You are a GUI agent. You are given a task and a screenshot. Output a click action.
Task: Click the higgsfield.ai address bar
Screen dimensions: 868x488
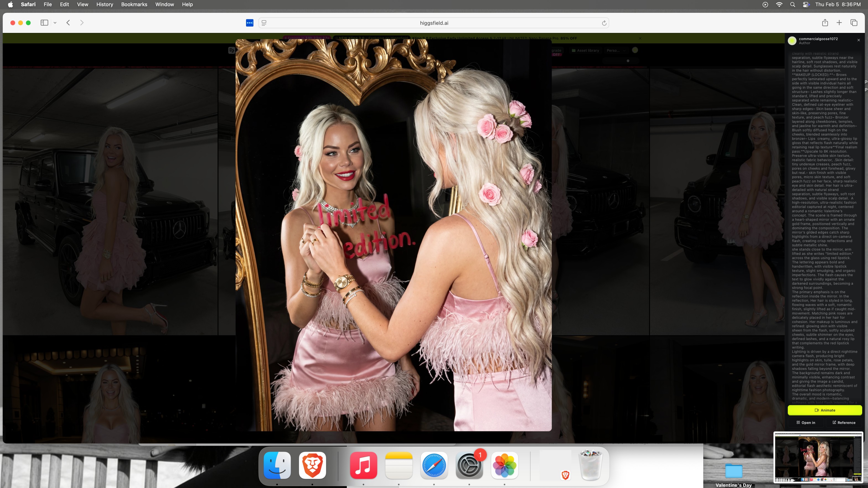434,23
